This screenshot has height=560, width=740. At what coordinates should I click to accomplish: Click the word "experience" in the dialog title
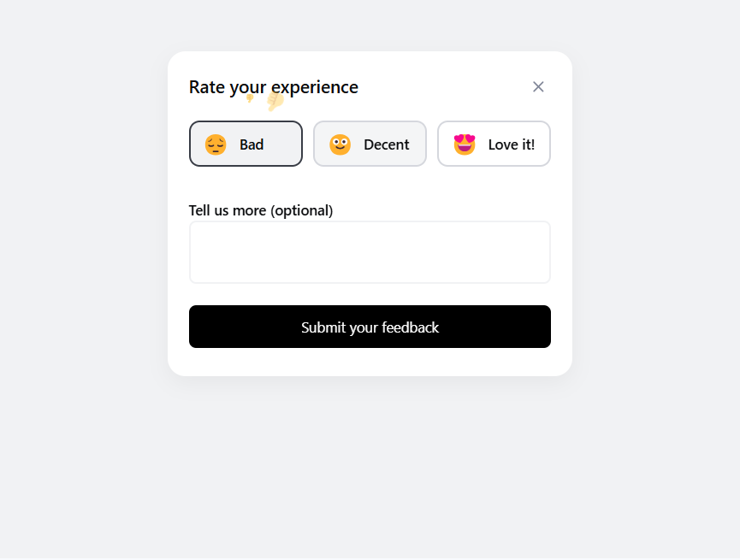coord(313,86)
